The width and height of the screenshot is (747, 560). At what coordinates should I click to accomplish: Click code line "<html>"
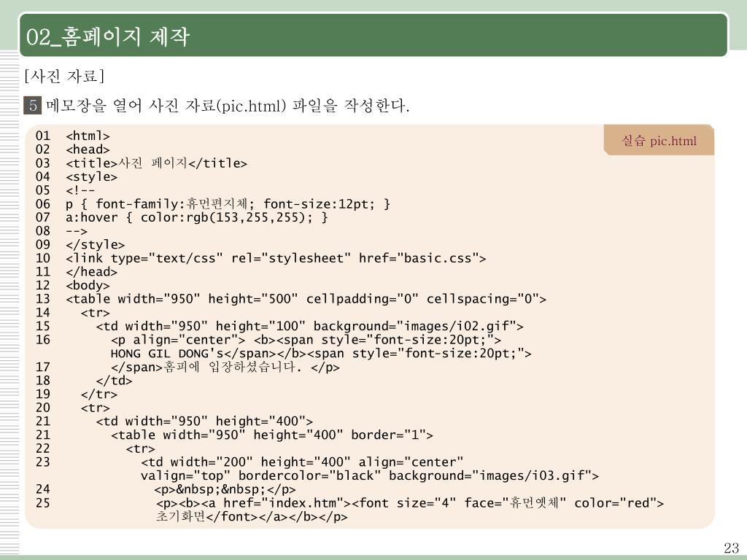(88, 136)
